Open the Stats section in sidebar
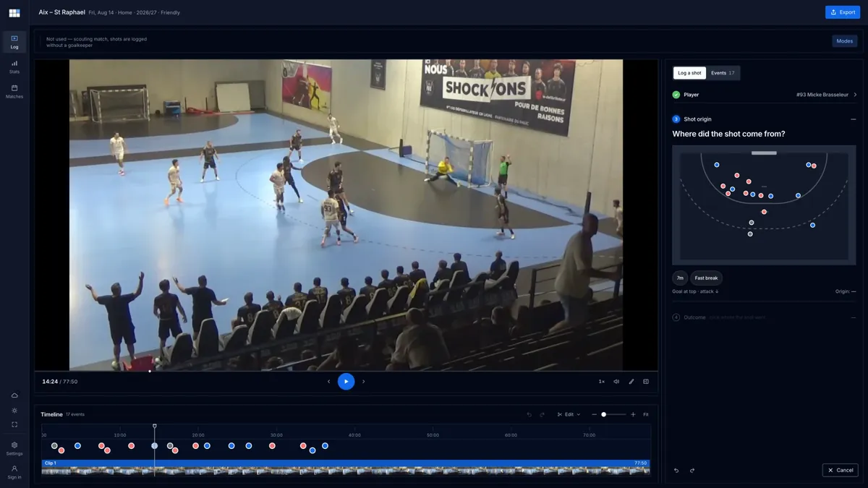The height and width of the screenshot is (488, 868). point(14,67)
